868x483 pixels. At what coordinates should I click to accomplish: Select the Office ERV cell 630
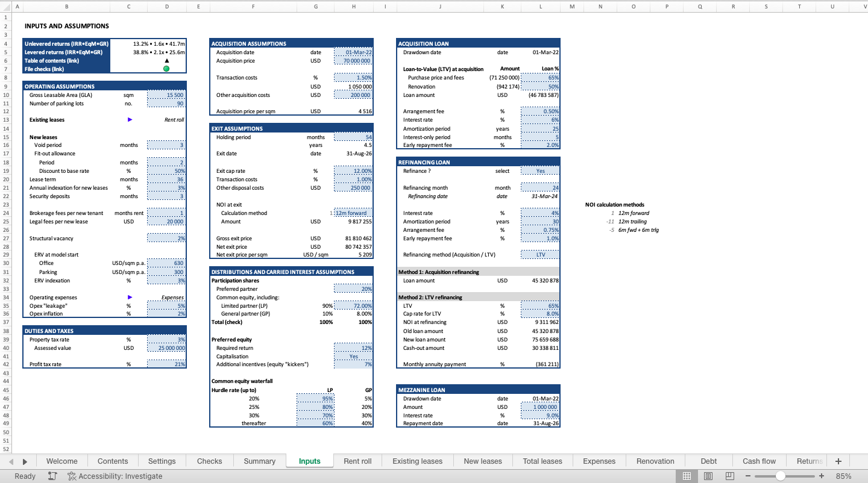[x=166, y=263]
